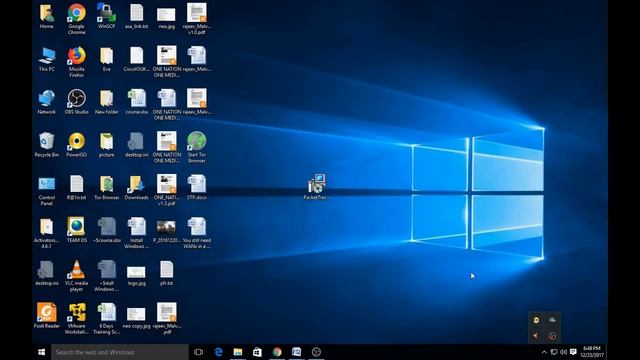The height and width of the screenshot is (360, 640).
Task: Select the Downloads shortcut folder
Action: (136, 187)
